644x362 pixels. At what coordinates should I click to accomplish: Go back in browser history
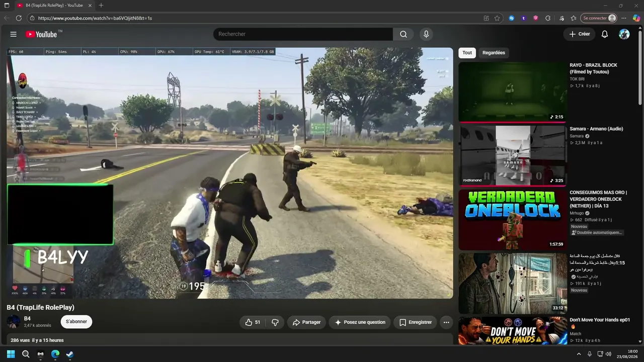[x=7, y=18]
